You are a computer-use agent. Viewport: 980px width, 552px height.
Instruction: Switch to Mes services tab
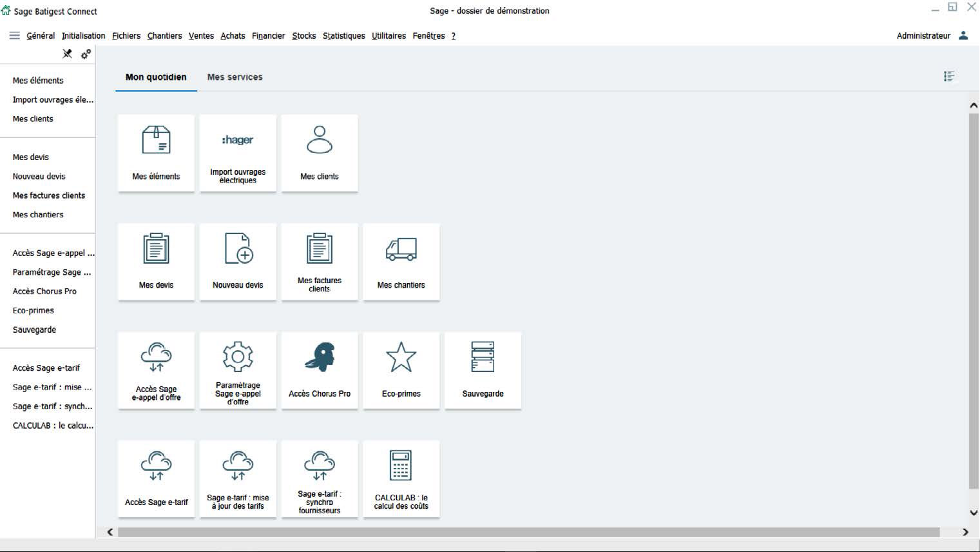(x=235, y=77)
